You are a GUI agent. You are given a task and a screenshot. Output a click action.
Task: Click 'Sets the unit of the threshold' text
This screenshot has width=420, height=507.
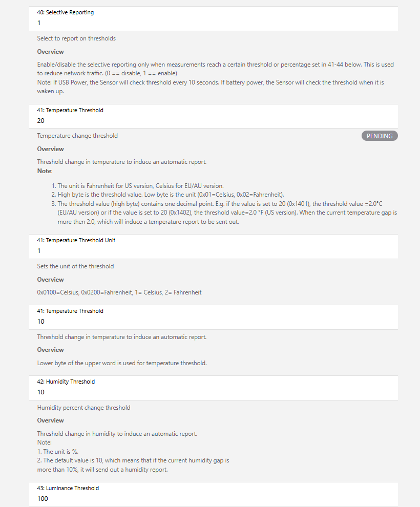tap(75, 266)
